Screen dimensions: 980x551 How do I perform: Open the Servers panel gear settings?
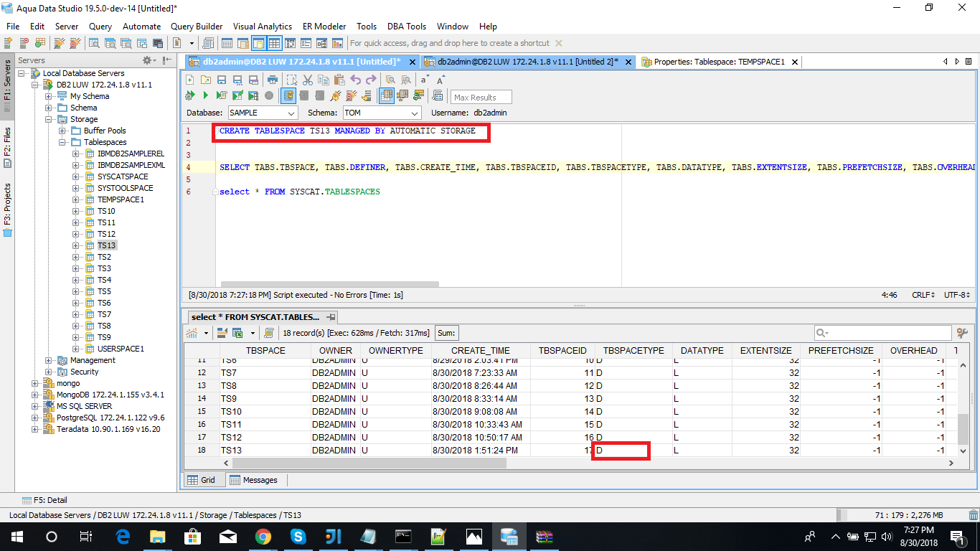(x=148, y=60)
